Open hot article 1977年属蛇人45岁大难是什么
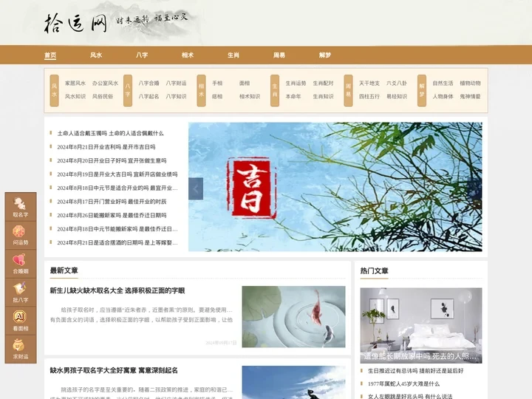 point(403,383)
